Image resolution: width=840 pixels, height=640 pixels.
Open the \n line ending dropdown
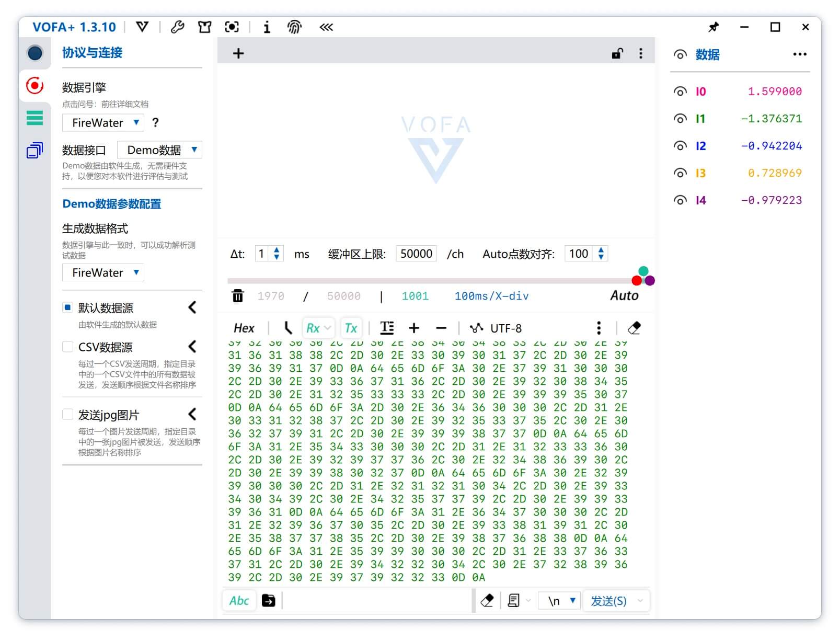coord(560,601)
